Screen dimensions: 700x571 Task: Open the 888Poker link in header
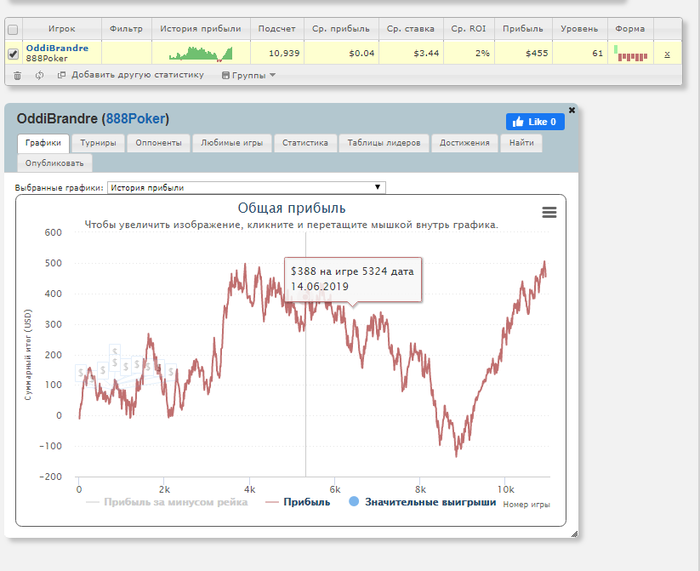click(x=136, y=119)
